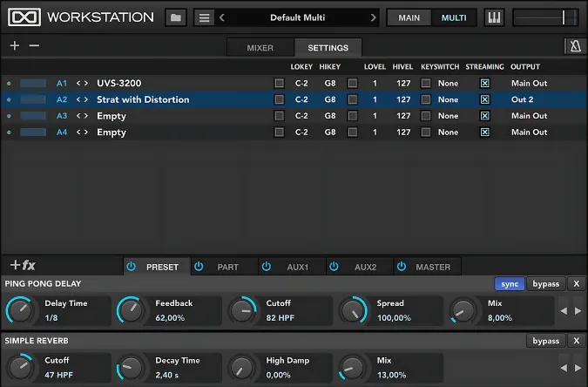Open the Default Multi preset name
588x387 pixels.
click(x=297, y=17)
